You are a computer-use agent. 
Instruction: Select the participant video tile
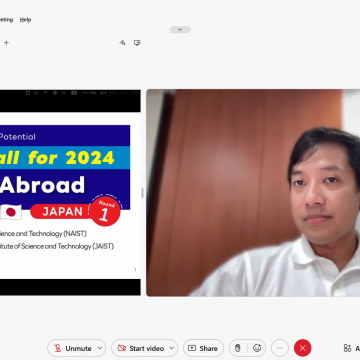click(x=253, y=193)
